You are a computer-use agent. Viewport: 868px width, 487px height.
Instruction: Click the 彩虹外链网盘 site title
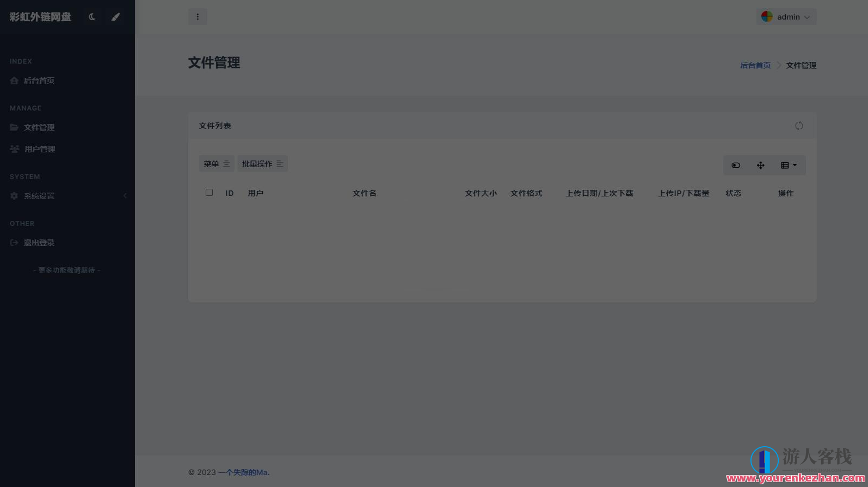40,17
